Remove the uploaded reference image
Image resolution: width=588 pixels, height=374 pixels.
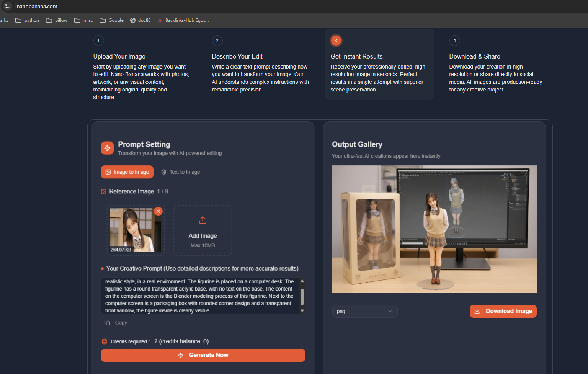tap(158, 211)
